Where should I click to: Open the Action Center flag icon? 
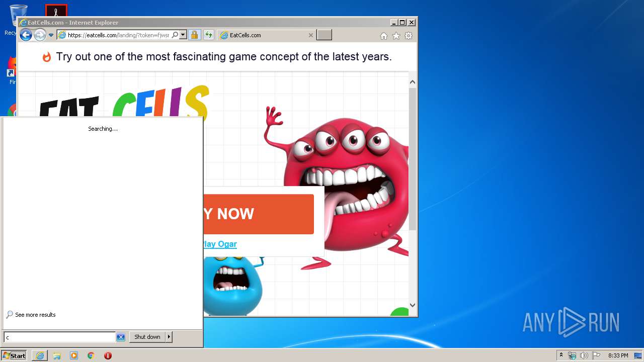click(596, 355)
